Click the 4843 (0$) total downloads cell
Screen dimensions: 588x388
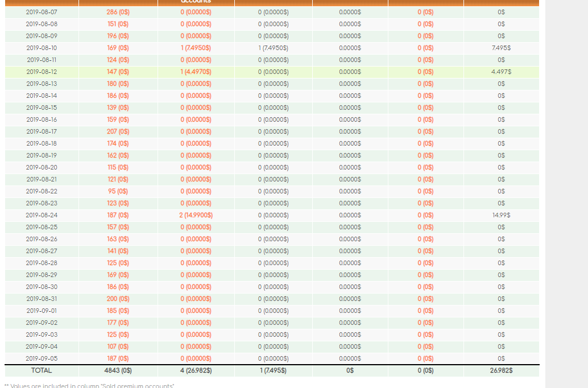click(x=118, y=370)
